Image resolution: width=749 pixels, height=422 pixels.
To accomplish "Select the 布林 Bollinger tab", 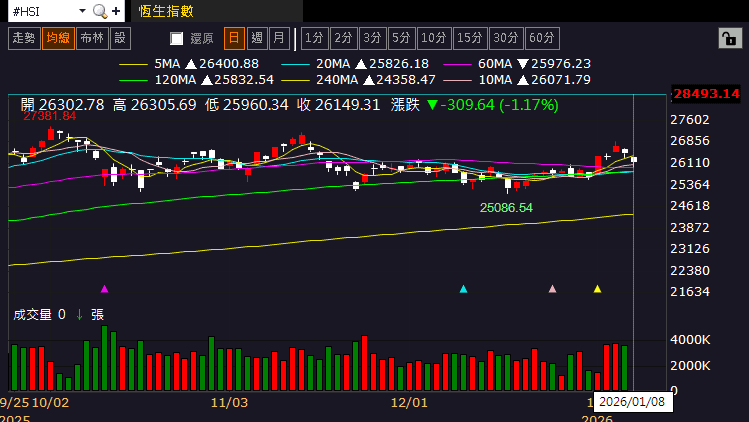I will point(91,38).
